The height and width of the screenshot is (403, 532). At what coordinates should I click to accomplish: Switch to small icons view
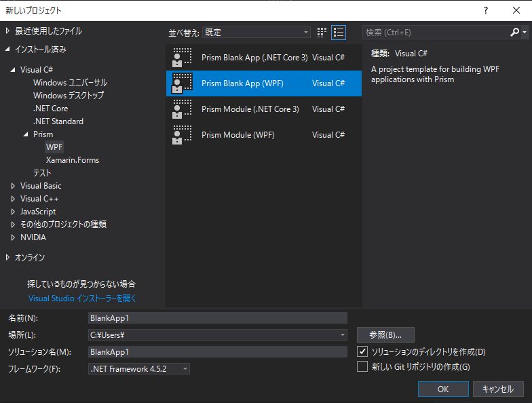point(322,33)
